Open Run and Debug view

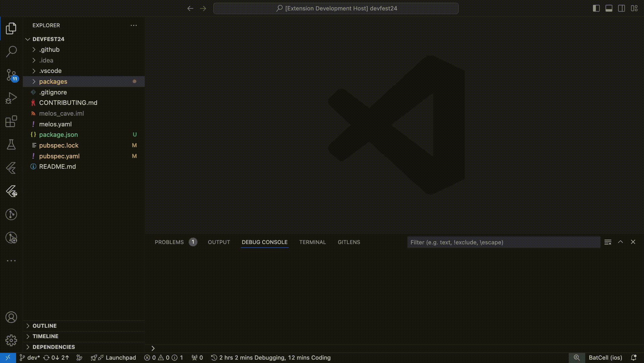[11, 98]
